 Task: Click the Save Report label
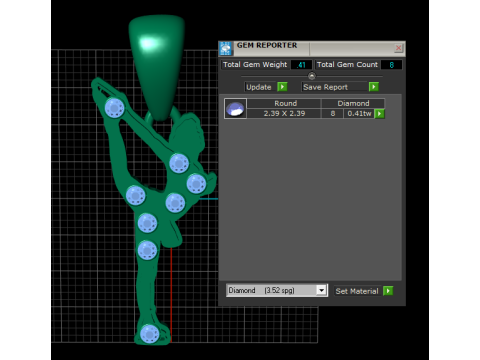point(325,87)
